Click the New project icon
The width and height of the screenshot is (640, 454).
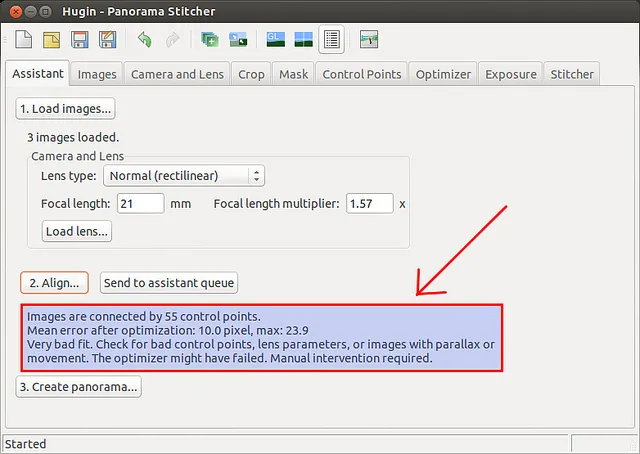click(23, 40)
